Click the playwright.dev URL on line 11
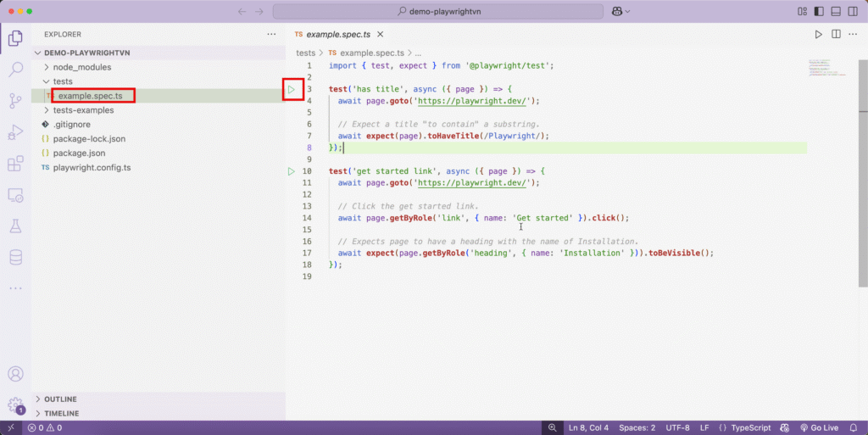The image size is (868, 435). point(471,182)
